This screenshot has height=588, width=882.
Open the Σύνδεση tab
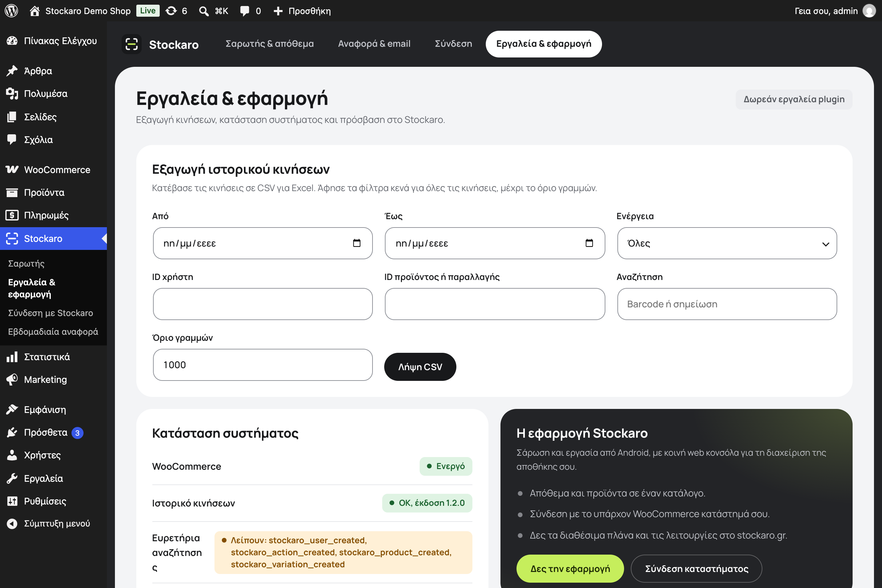pyautogui.click(x=453, y=44)
